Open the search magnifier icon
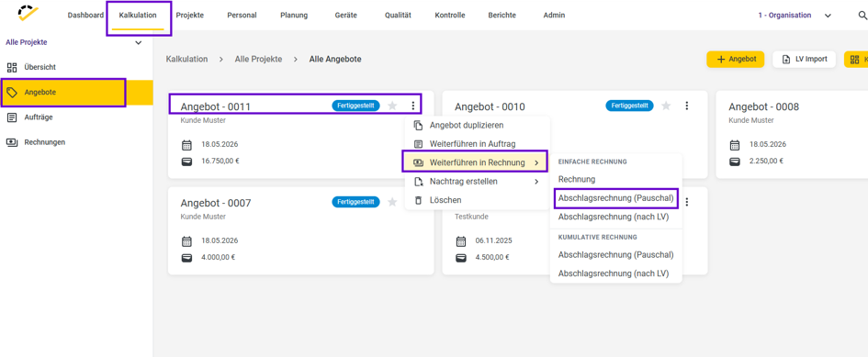This screenshot has height=357, width=868. [x=862, y=16]
